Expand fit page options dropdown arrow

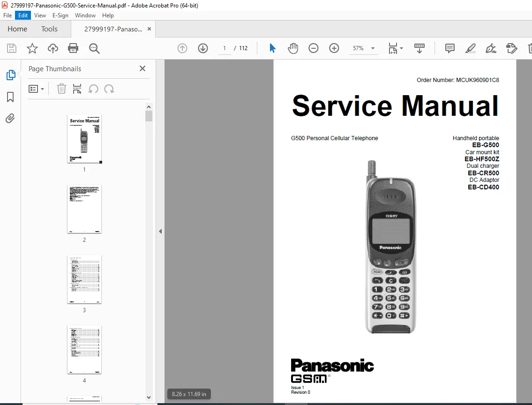tap(401, 48)
